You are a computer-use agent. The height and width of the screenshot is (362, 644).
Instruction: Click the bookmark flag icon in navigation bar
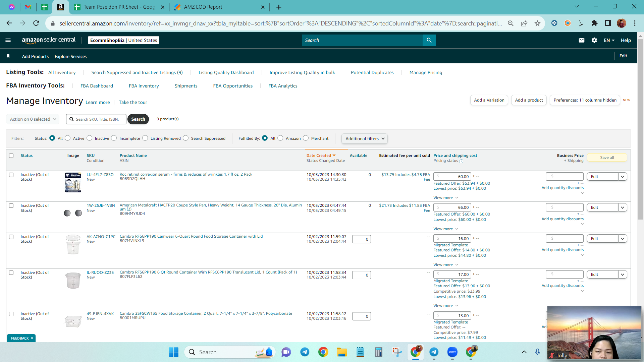click(8, 56)
